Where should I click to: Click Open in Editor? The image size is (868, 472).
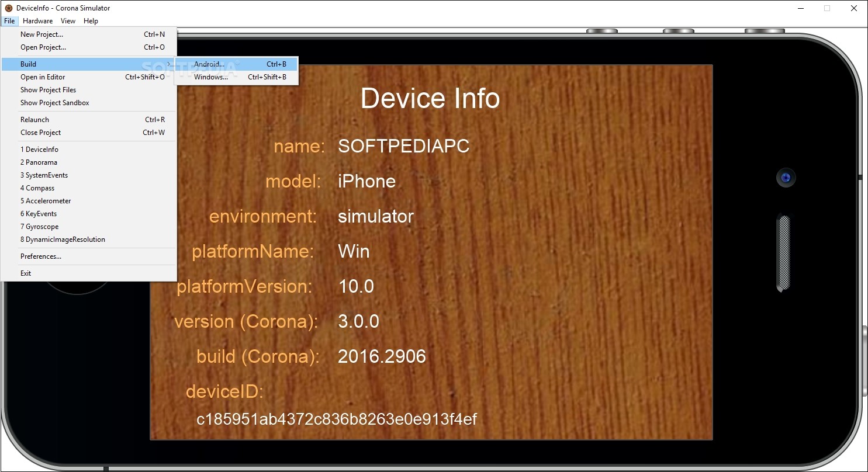[x=88, y=77]
